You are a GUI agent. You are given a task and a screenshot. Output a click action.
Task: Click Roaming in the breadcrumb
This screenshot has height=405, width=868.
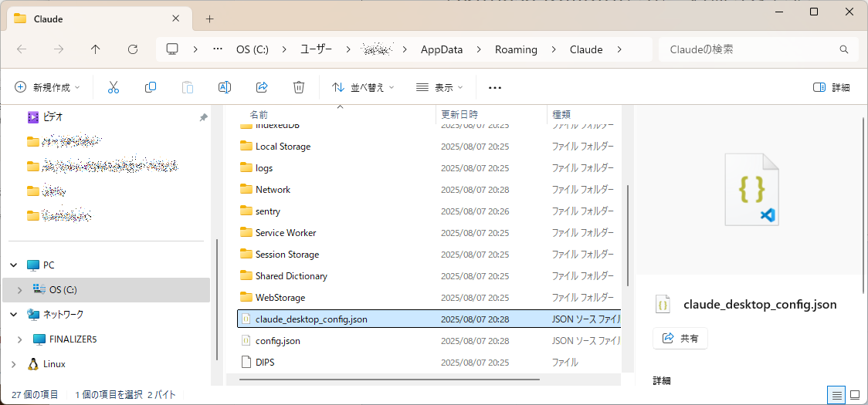516,49
